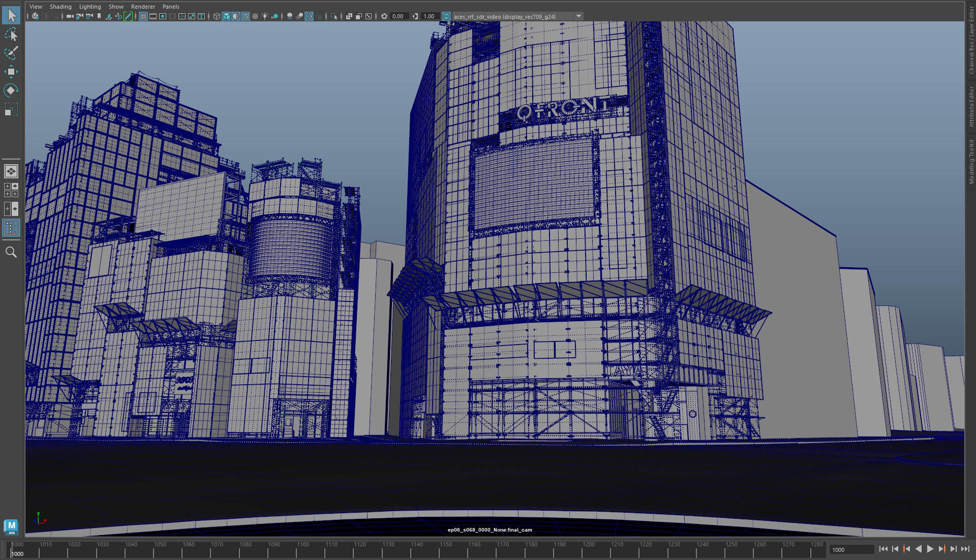Open the Search magnifier in the toolbox
Viewport: 976px width, 560px height.
click(x=11, y=252)
